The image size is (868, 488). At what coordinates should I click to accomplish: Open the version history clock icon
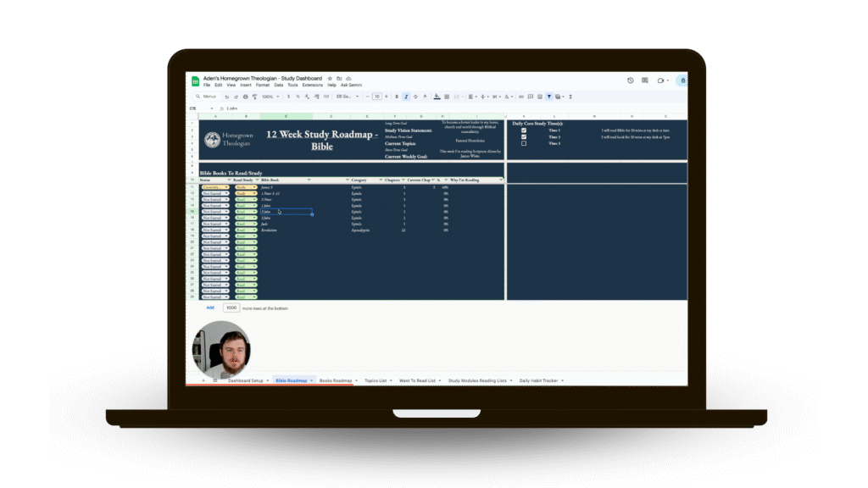pyautogui.click(x=631, y=80)
